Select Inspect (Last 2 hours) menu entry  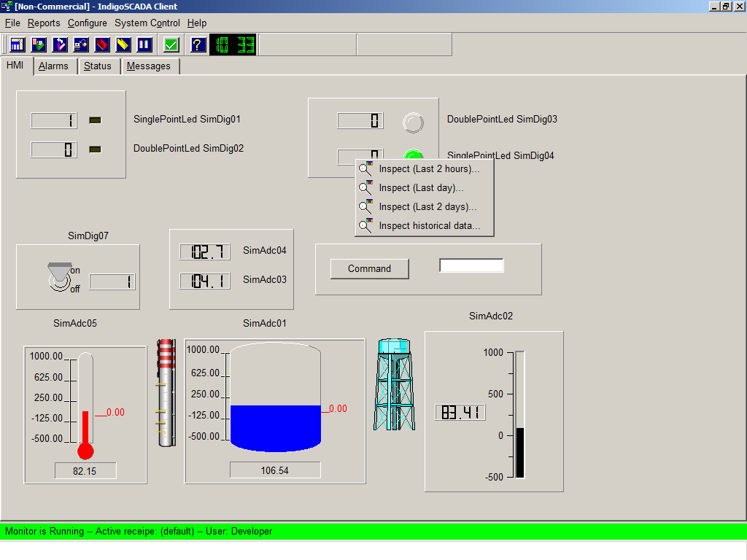pos(429,169)
